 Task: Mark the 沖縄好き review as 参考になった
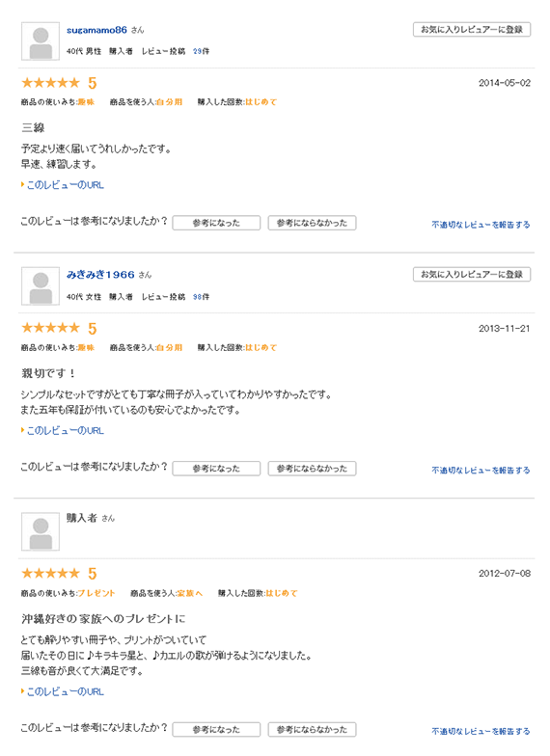(216, 729)
